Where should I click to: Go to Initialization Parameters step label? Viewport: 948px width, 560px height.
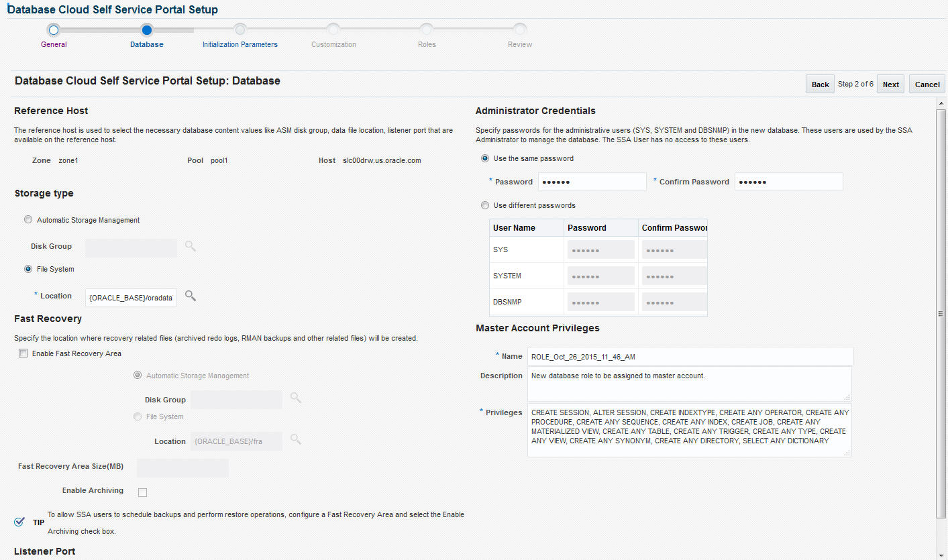[x=240, y=44]
